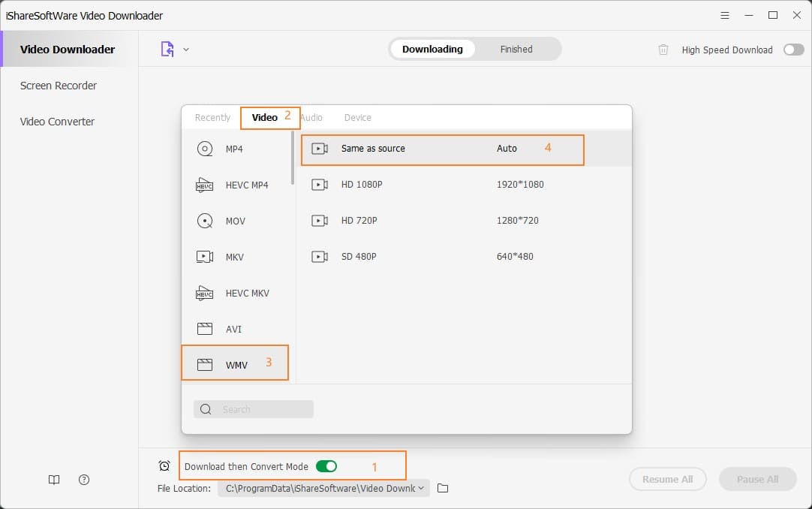The image size is (812, 509).
Task: Click the Resume All button
Action: tap(667, 479)
